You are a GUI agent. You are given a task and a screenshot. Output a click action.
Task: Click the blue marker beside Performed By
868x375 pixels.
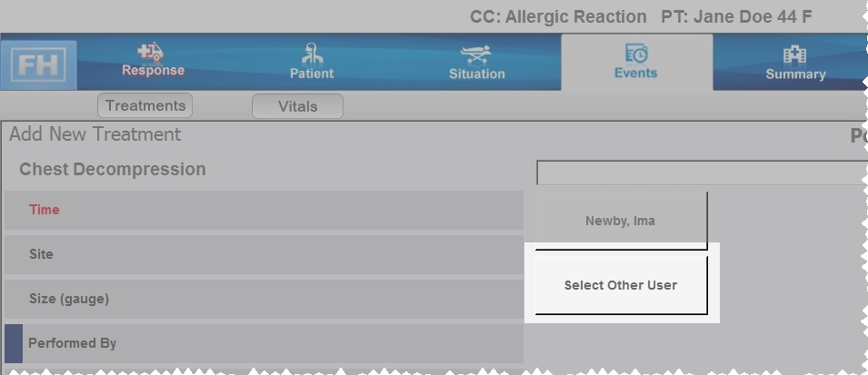click(x=14, y=343)
